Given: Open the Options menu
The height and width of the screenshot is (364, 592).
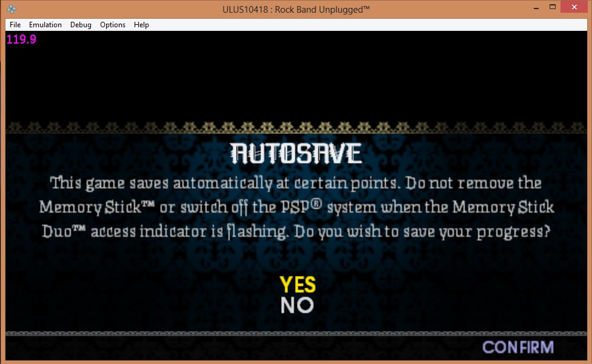Looking at the screenshot, I should (x=113, y=25).
